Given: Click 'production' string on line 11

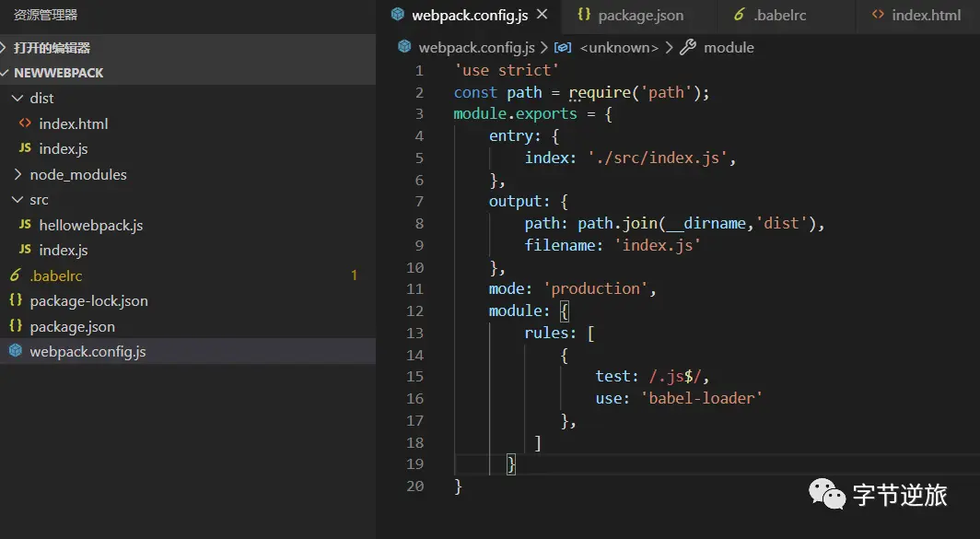Looking at the screenshot, I should [596, 289].
